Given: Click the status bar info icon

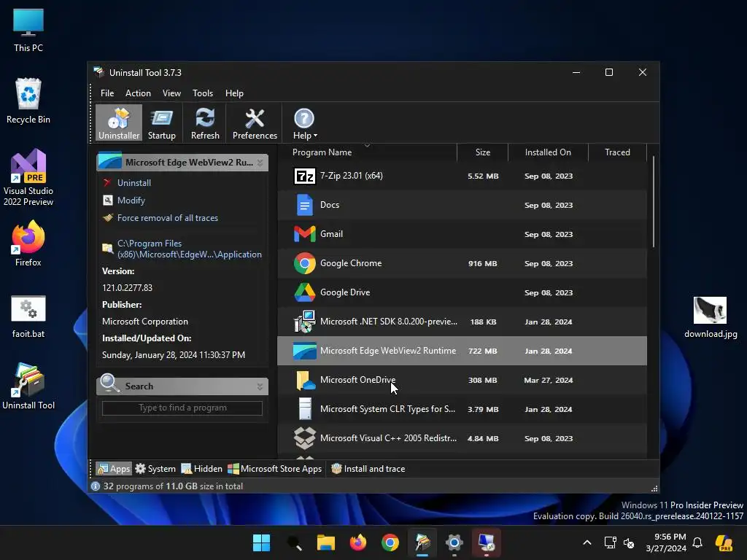Looking at the screenshot, I should tap(96, 486).
